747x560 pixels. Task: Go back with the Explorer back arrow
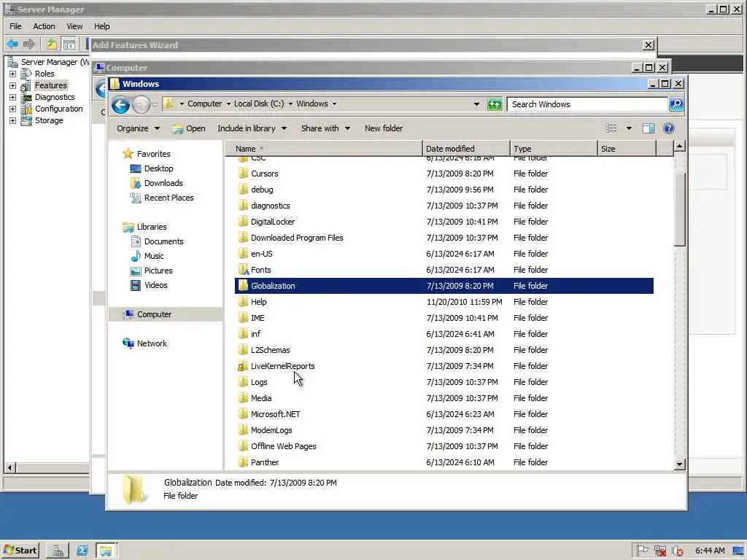click(120, 104)
